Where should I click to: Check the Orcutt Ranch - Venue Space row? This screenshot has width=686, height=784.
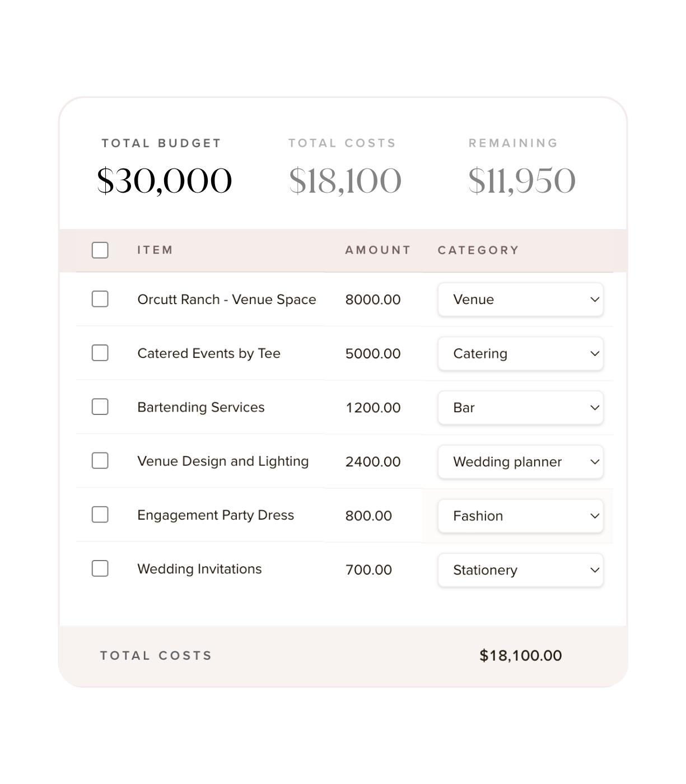[100, 299]
